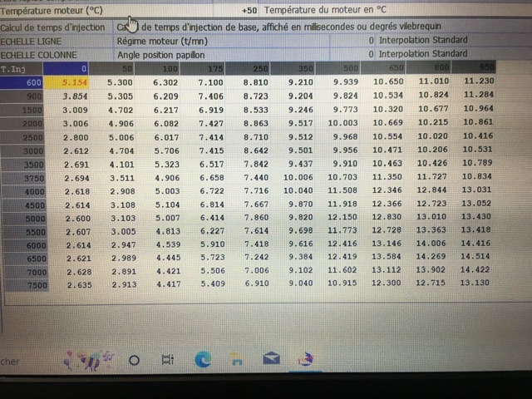Click the Cortana circle icon in taskbar
This screenshot has width=532, height=399.
133,359
